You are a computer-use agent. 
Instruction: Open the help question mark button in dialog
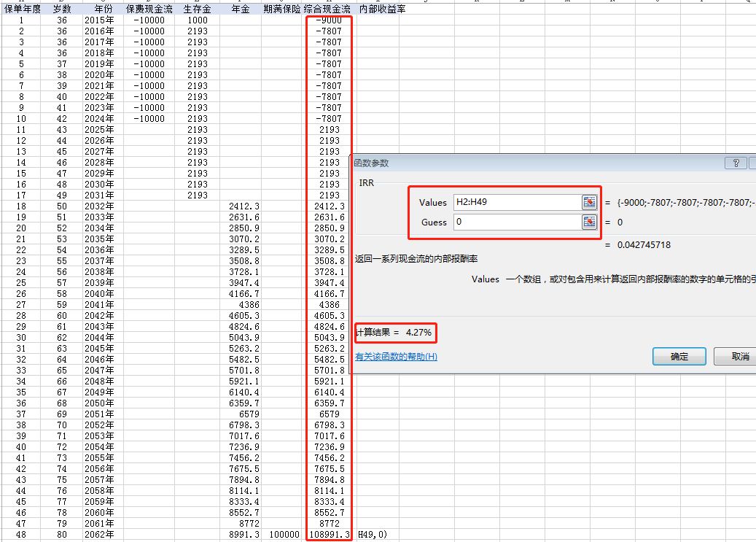pos(736,163)
